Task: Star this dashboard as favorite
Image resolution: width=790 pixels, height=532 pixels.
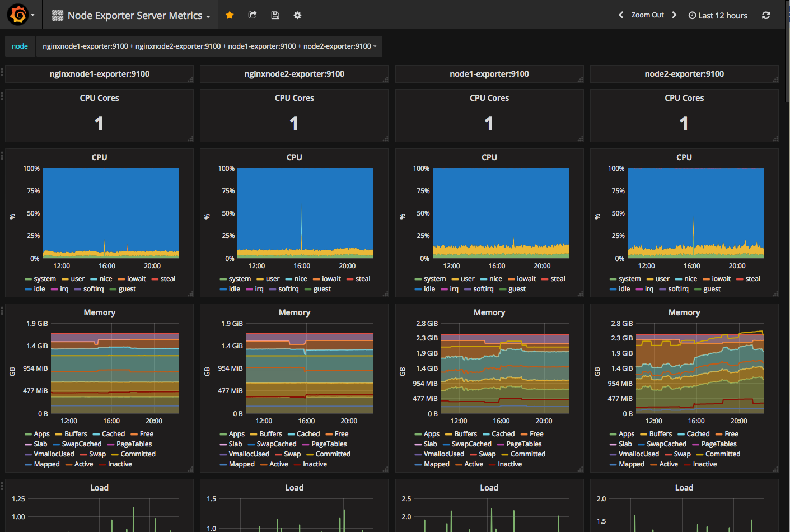Action: 230,15
